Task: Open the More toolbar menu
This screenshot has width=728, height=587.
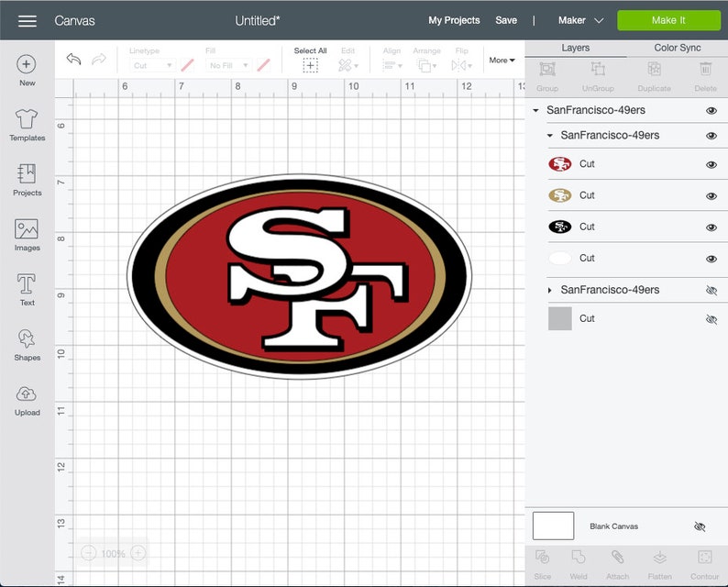Action: pos(502,60)
